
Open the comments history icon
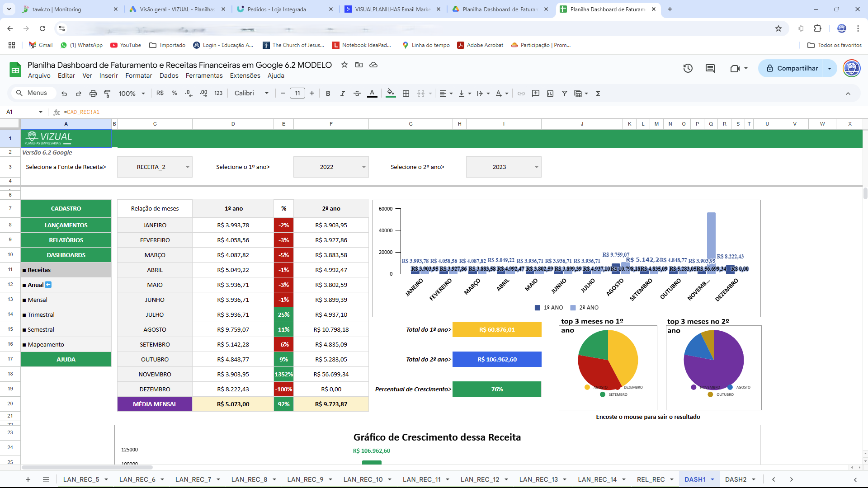710,68
